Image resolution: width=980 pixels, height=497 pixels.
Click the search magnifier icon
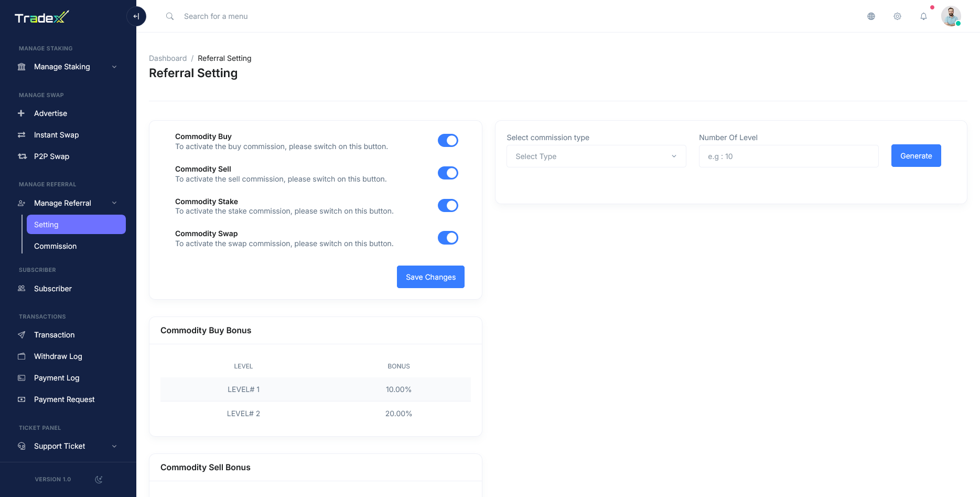[x=170, y=16]
